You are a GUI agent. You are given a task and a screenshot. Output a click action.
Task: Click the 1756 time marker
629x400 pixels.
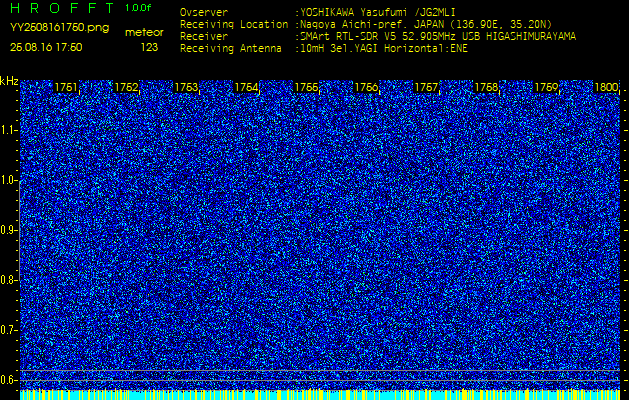coord(366,87)
